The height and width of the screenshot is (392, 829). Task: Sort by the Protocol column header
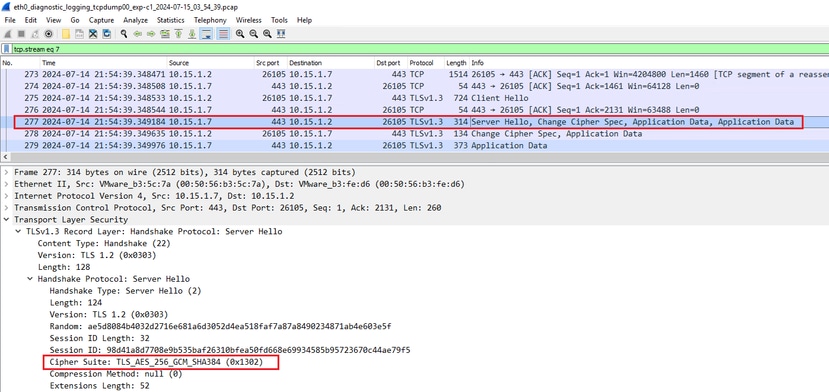(x=426, y=63)
